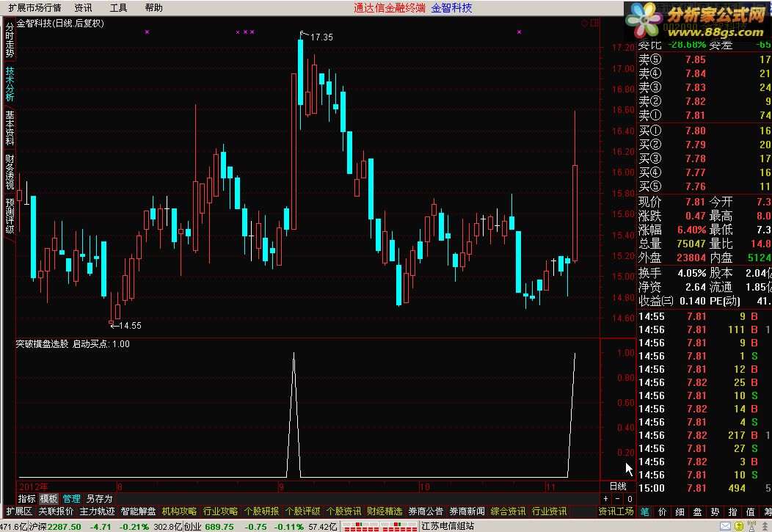Image resolution: width=772 pixels, height=532 pixels.
Task: Open the 行业攻略 bottom tab
Action: pos(220,511)
